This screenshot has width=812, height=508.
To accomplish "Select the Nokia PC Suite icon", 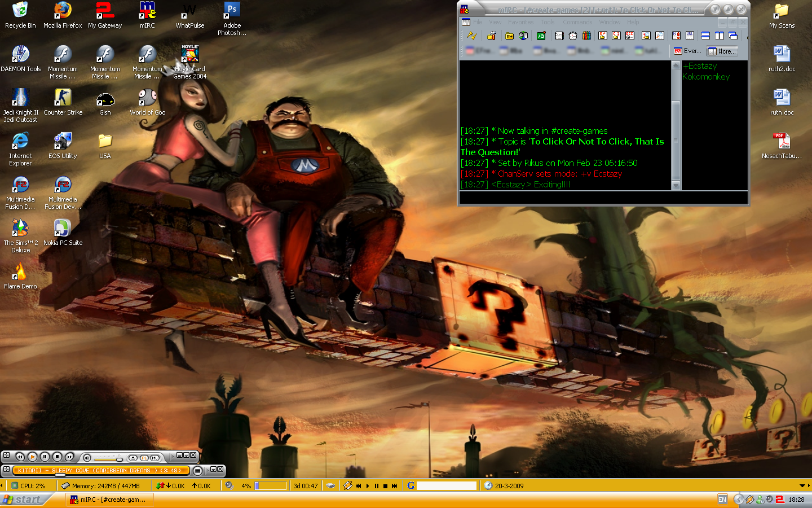I will tap(63, 233).
